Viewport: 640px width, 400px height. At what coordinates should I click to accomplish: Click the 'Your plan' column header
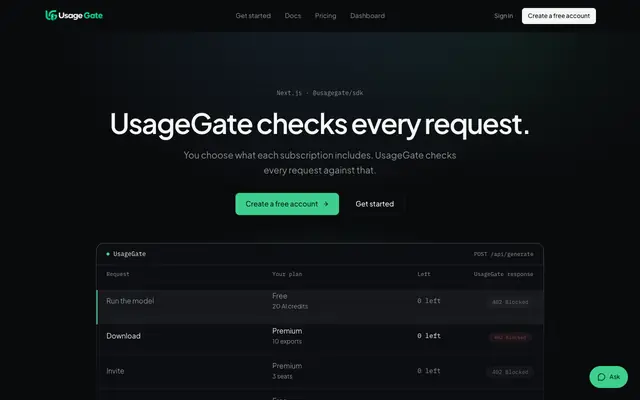pyautogui.click(x=287, y=274)
